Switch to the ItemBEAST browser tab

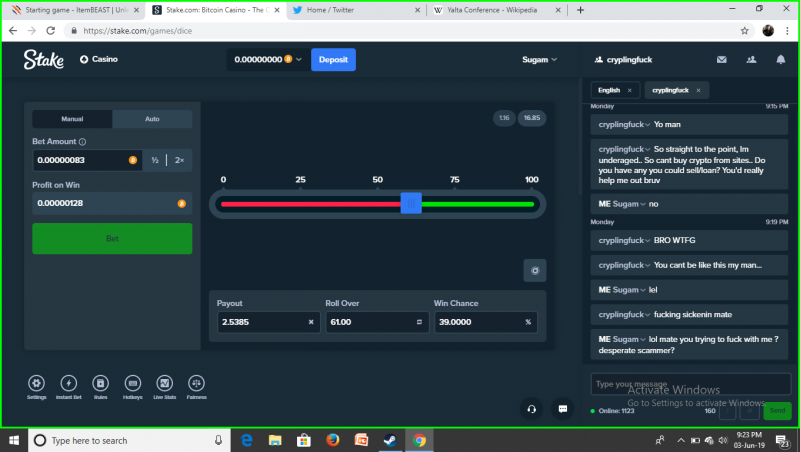point(74,10)
